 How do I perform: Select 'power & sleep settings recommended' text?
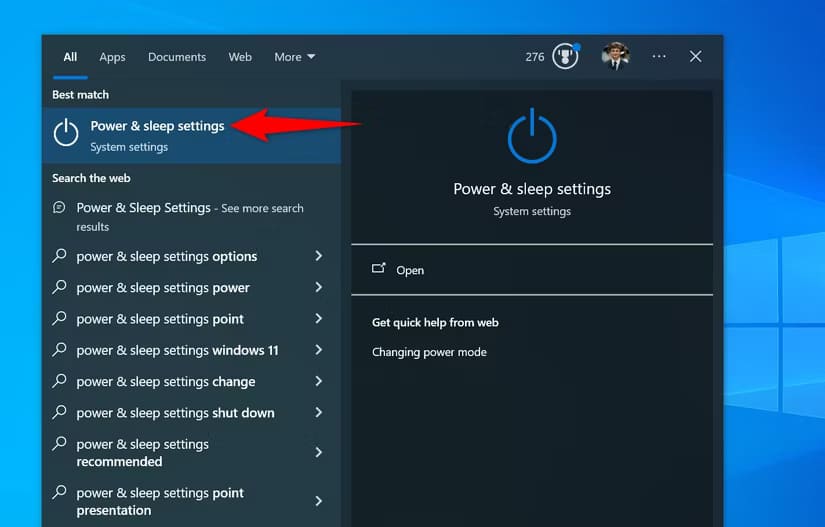142,453
